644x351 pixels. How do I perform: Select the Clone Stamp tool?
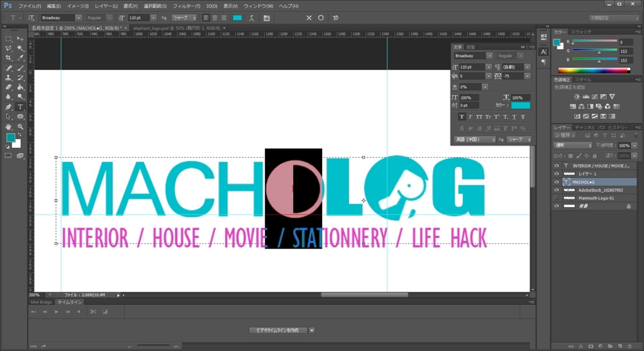tap(8, 77)
